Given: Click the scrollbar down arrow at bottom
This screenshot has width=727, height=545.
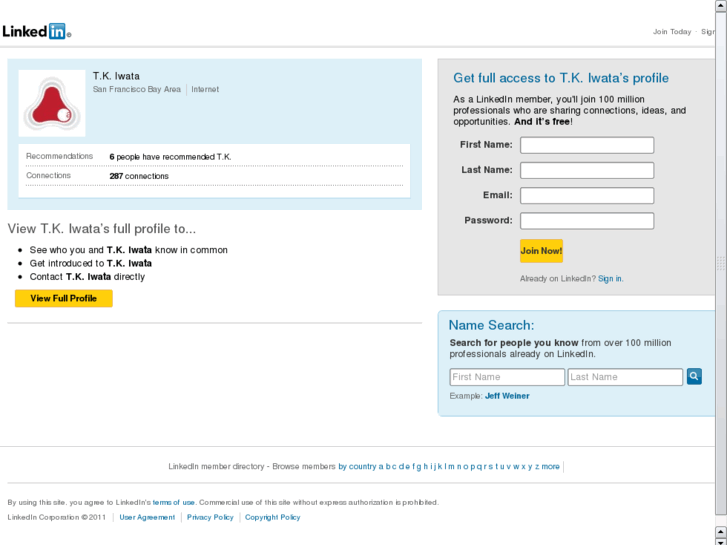Looking at the screenshot, I should 721,541.
